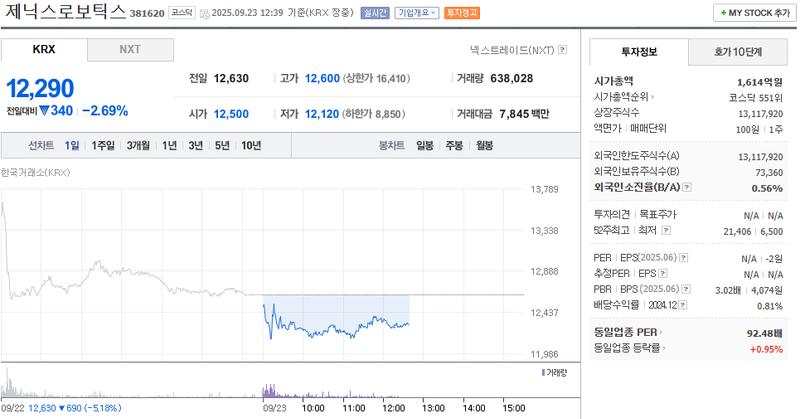Screen dimensions: 800x419
Task: Open the 호가10단계 tab
Action: [738, 52]
